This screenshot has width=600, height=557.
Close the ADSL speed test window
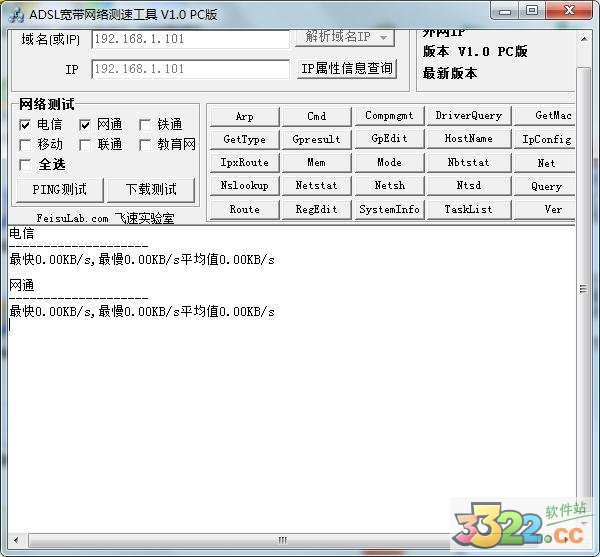click(569, 10)
